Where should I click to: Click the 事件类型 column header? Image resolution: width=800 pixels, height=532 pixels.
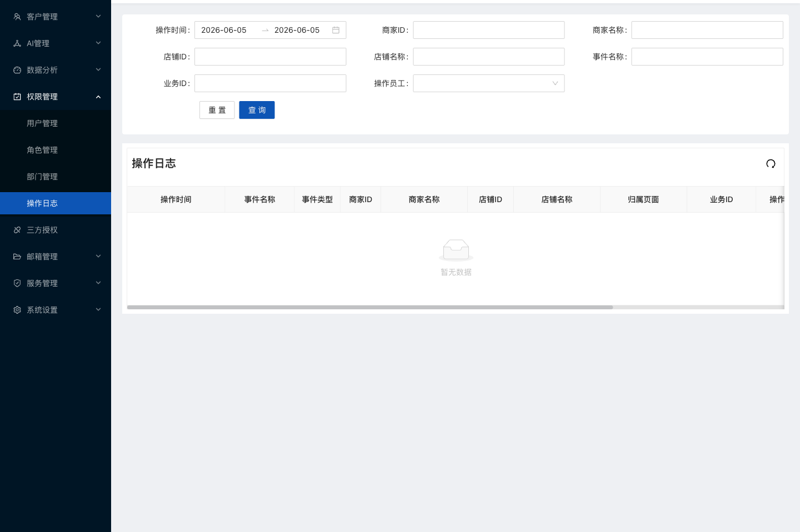pyautogui.click(x=317, y=199)
